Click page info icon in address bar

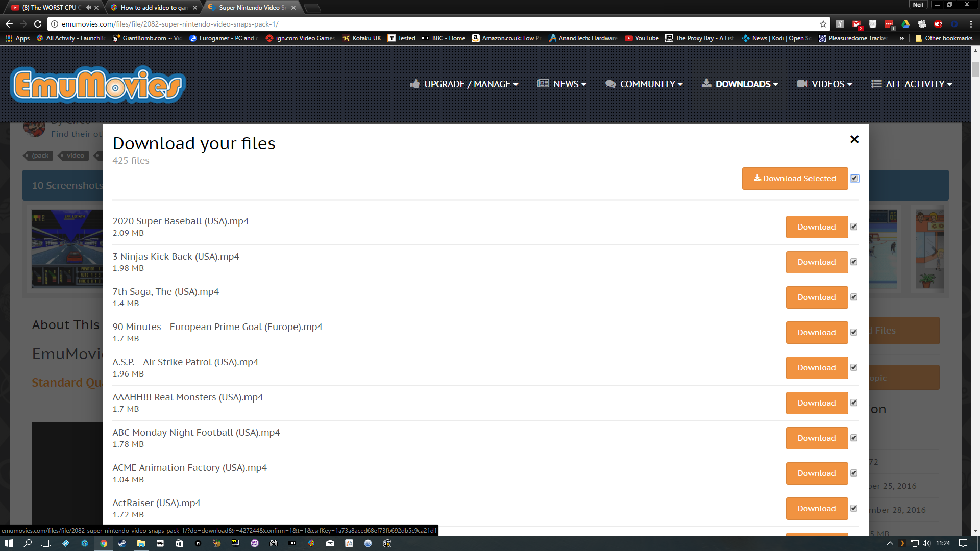[x=55, y=24]
